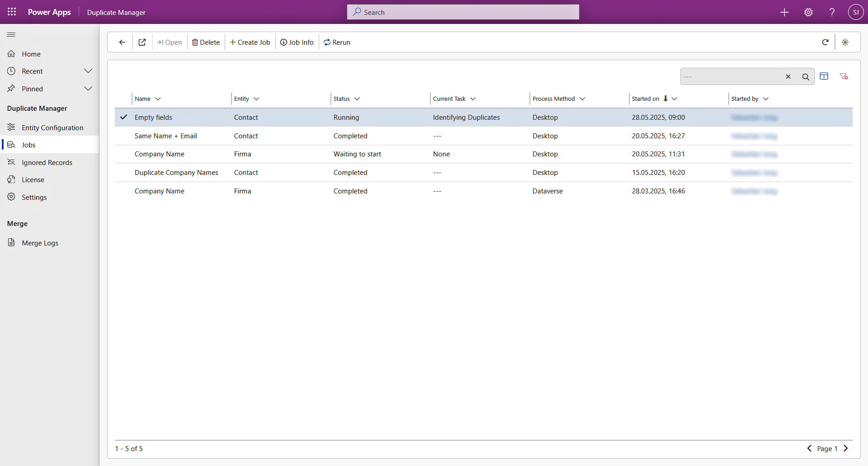Focus the global Search box
Screen dimensions: 868x466
(x=463, y=12)
